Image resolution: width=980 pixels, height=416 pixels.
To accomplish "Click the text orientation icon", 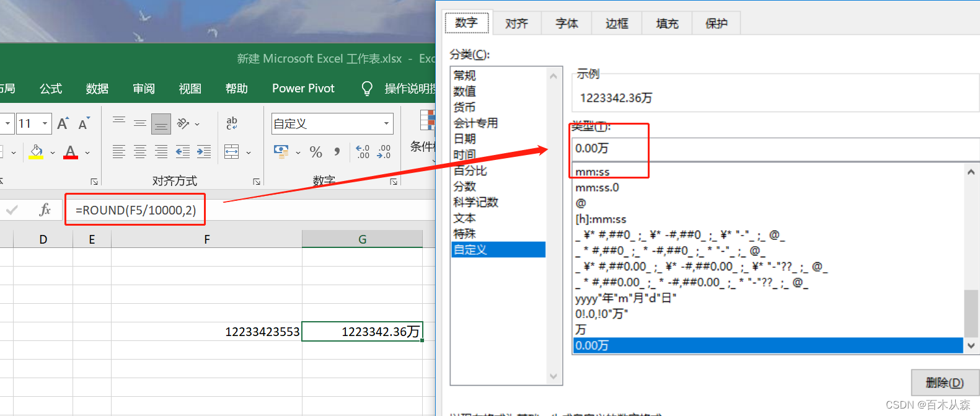I will point(183,123).
